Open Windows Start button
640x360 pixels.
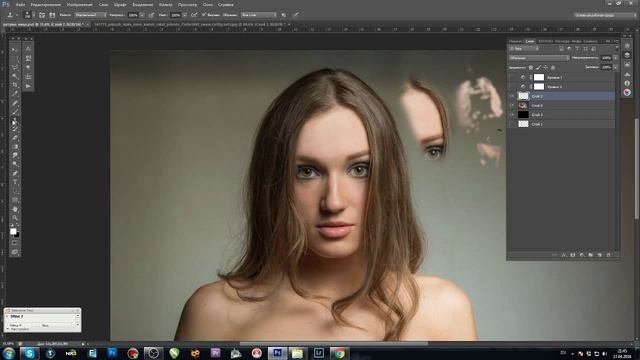point(9,353)
